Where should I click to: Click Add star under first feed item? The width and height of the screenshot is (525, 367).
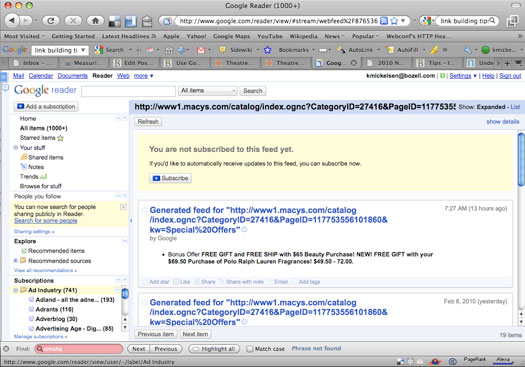tap(156, 282)
